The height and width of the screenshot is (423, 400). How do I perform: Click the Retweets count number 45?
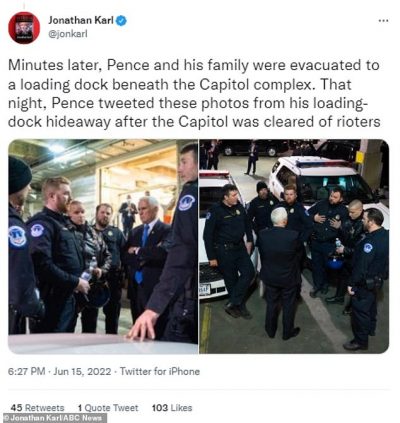click(16, 408)
